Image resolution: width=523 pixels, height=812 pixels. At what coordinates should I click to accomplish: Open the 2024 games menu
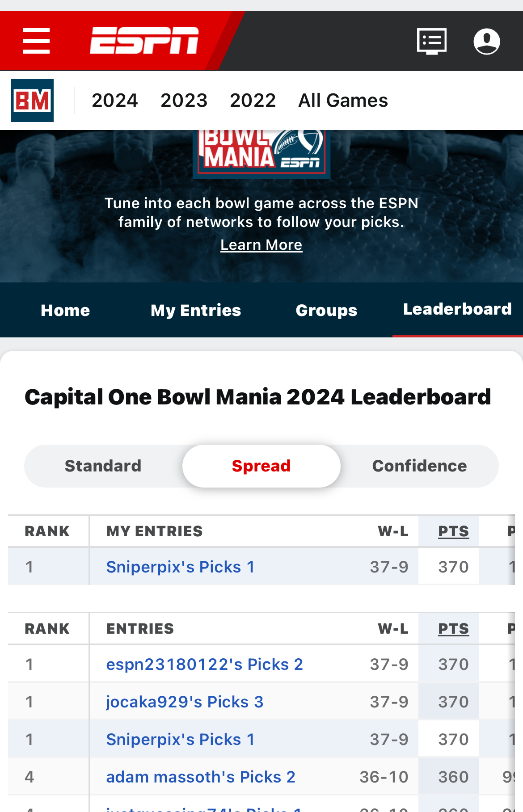(115, 101)
